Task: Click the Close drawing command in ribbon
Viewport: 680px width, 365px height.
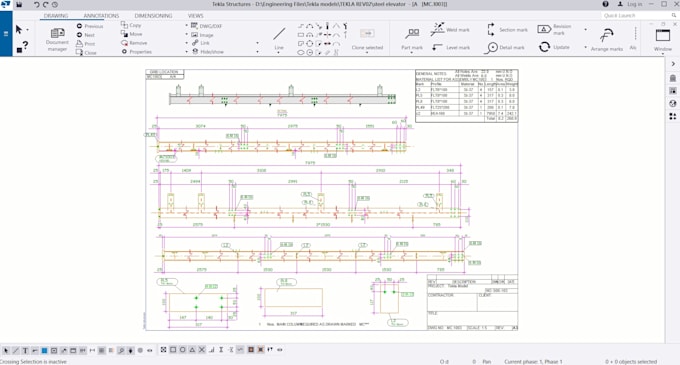Action: (86, 52)
